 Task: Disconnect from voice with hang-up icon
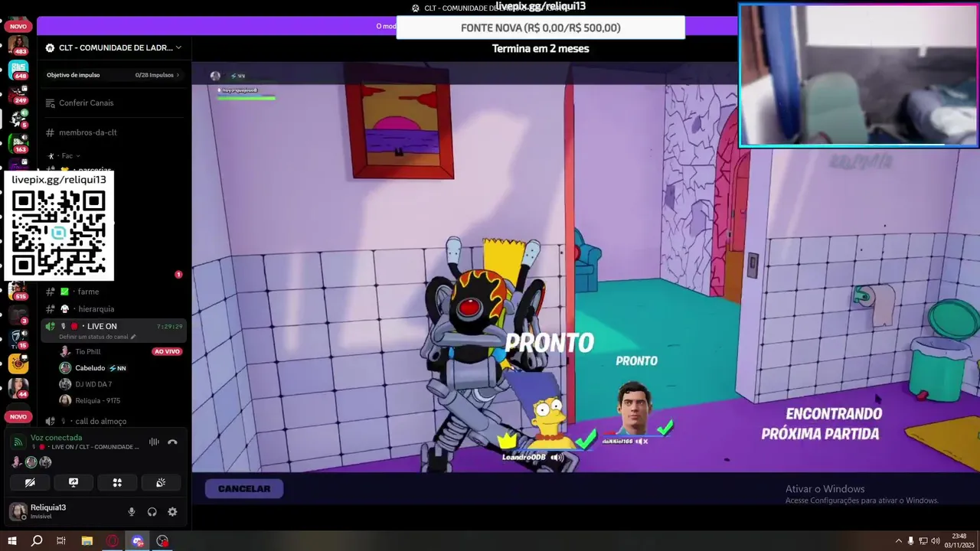pos(172,442)
